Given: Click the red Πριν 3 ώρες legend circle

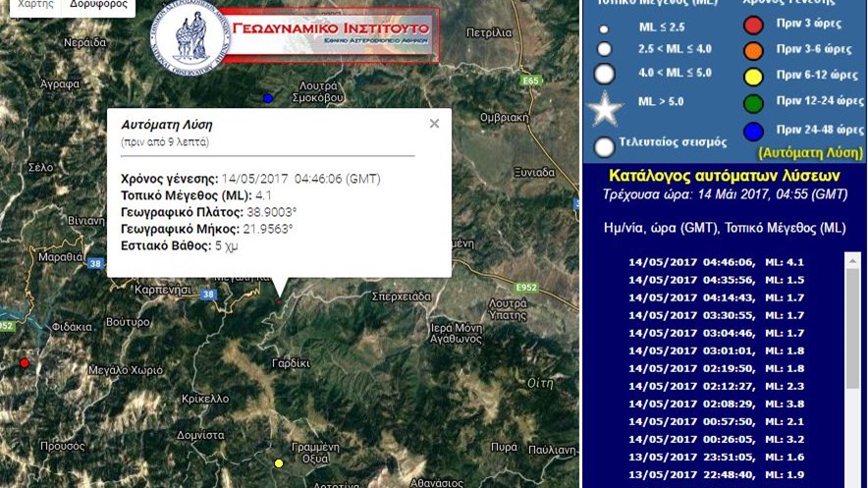Looking at the screenshot, I should point(753,25).
